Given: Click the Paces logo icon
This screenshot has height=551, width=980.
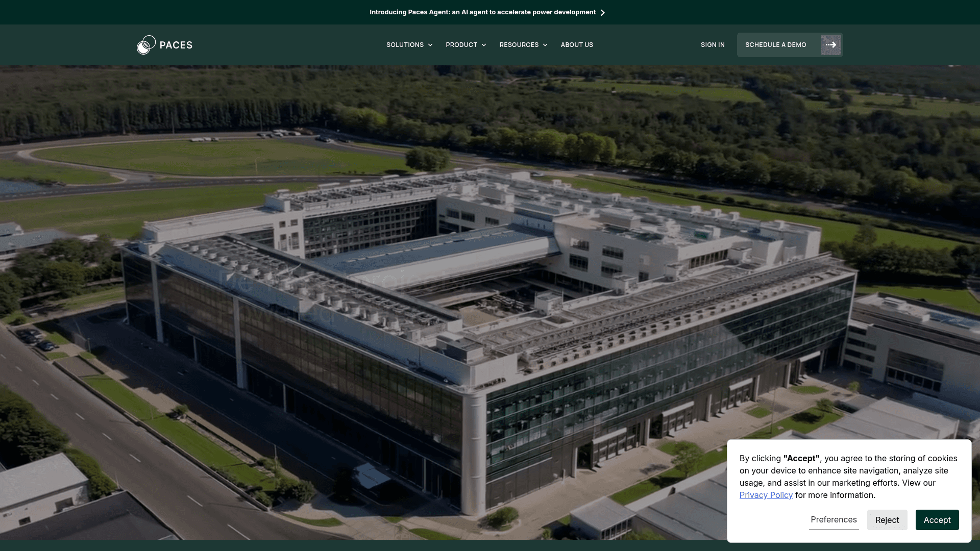Looking at the screenshot, I should (x=146, y=45).
